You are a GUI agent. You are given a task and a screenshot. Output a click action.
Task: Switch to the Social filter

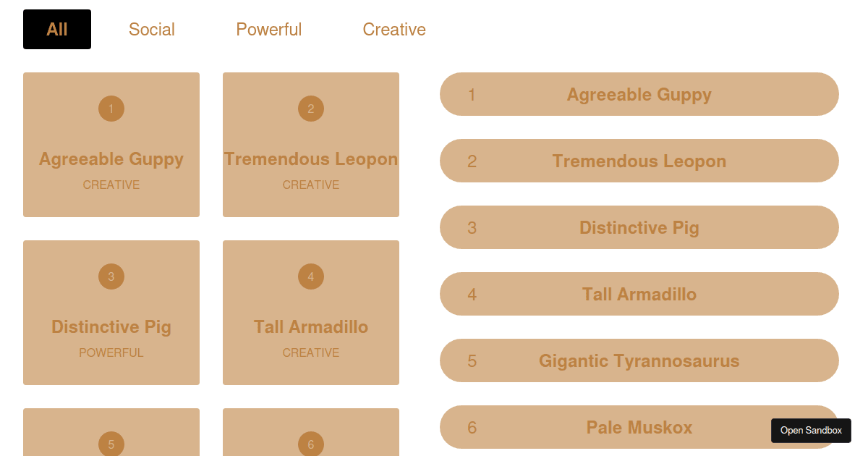[152, 29]
